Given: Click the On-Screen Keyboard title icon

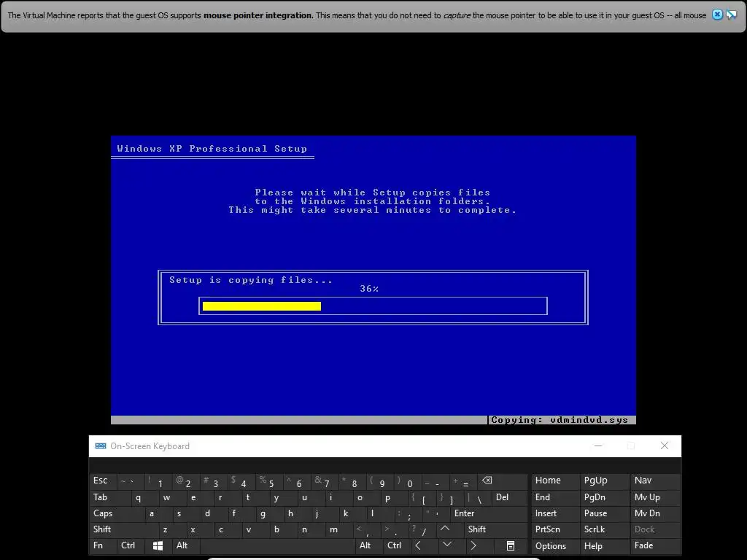Looking at the screenshot, I should click(x=101, y=446).
